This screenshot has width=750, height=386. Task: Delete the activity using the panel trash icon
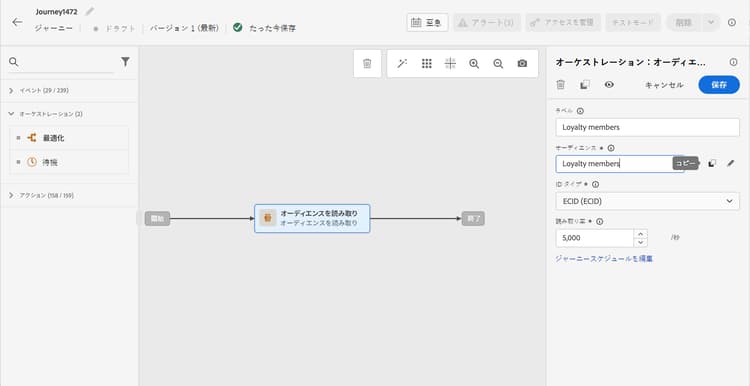click(561, 85)
